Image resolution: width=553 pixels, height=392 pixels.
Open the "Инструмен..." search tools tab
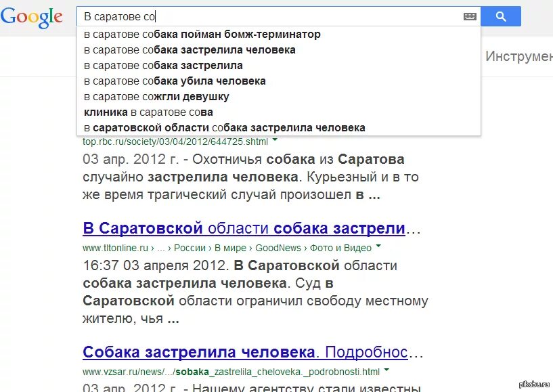coord(518,56)
